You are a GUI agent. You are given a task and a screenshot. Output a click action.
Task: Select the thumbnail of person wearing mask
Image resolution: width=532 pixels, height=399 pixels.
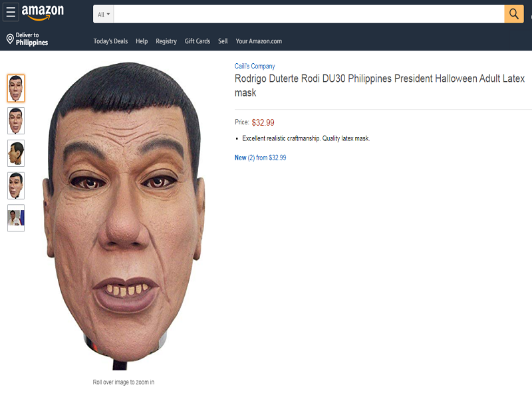click(15, 218)
